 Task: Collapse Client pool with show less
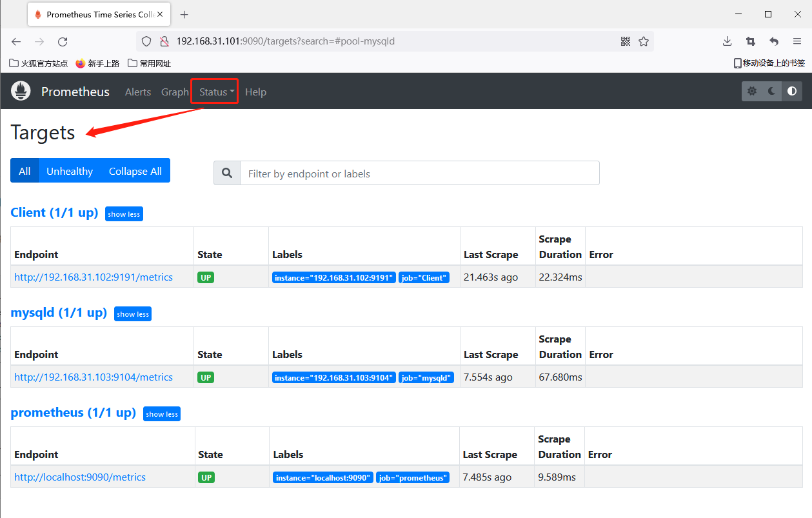pyautogui.click(x=124, y=214)
